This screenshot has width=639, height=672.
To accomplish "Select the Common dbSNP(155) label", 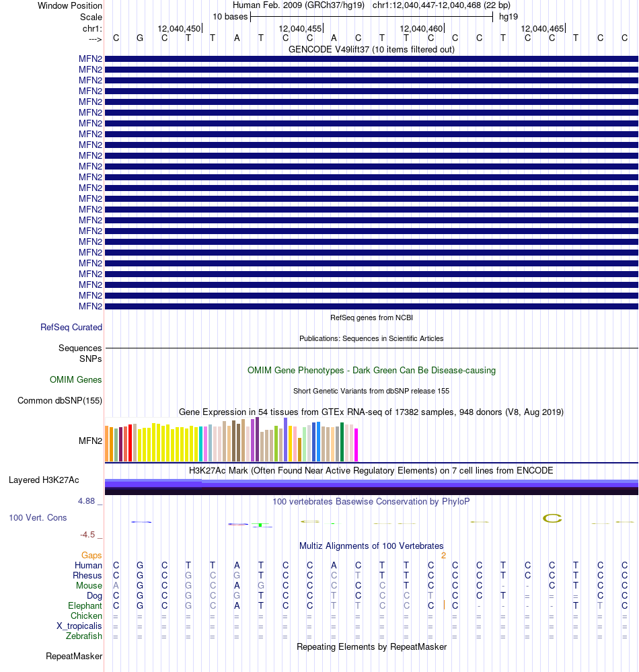I will click(60, 401).
